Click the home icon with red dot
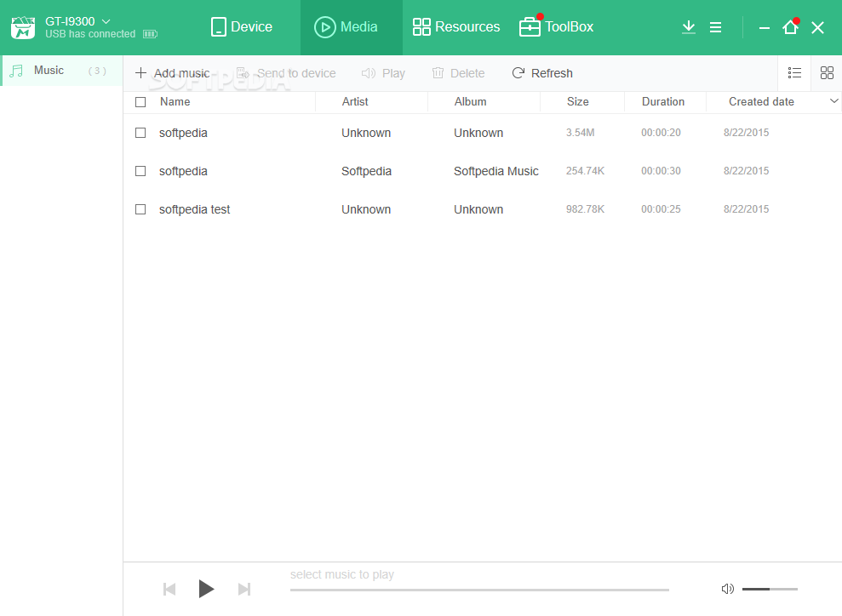This screenshot has width=842, height=616. click(790, 26)
